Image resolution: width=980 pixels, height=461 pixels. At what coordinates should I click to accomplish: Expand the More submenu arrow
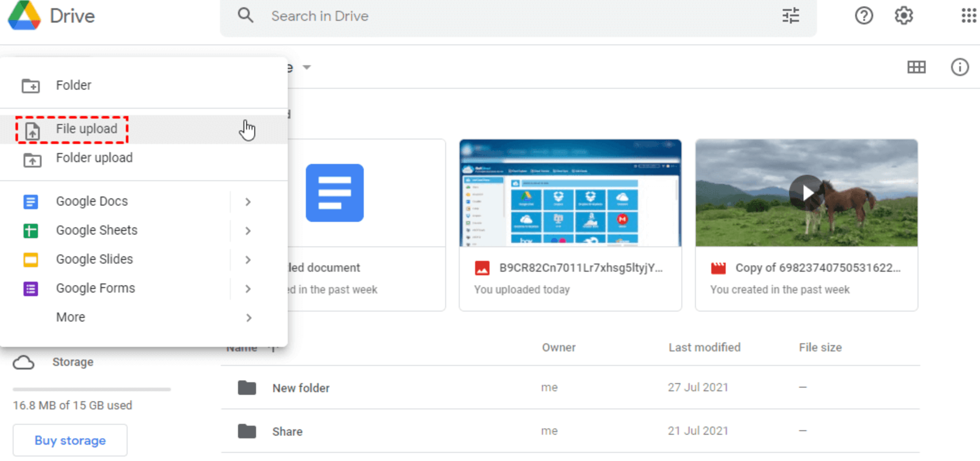click(x=248, y=317)
